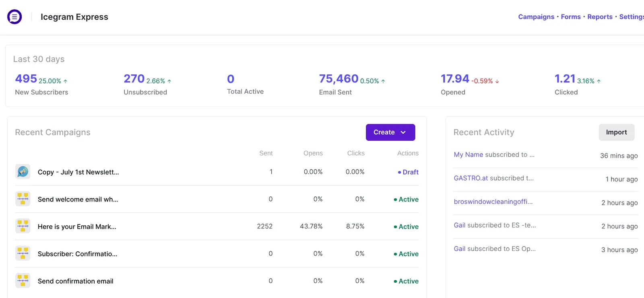Open the Subscriber: Confirmatio... campaign
The image size is (644, 298).
point(78,254)
